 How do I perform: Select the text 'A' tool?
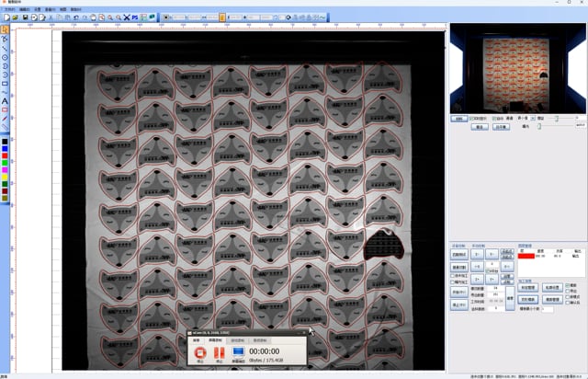[5, 101]
